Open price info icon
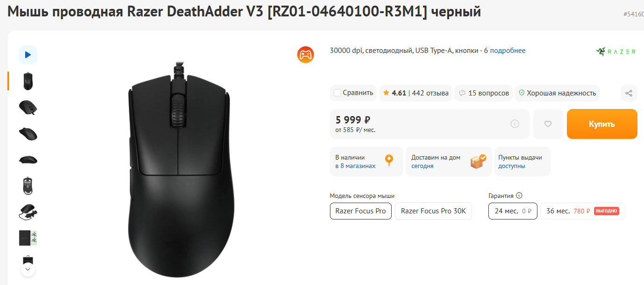 515,124
